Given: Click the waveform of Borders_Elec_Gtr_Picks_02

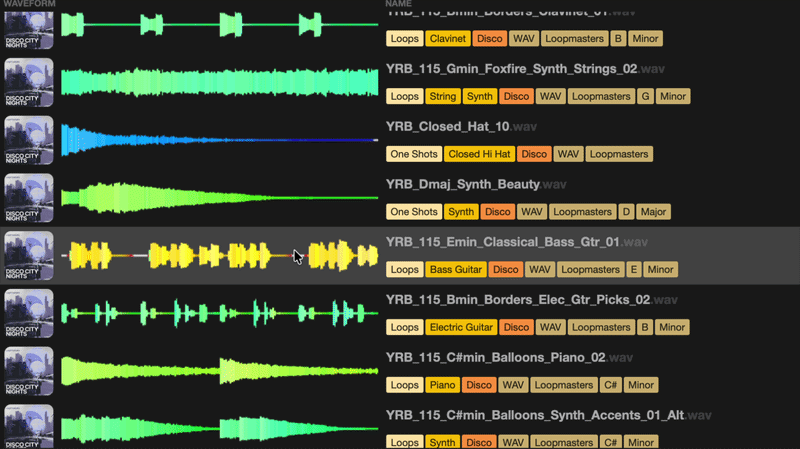Looking at the screenshot, I should 219,313.
